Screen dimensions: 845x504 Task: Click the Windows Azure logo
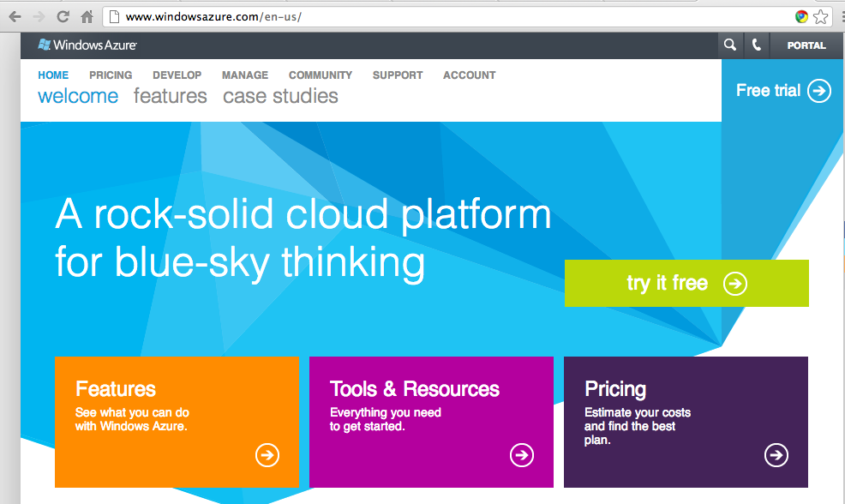coord(87,45)
